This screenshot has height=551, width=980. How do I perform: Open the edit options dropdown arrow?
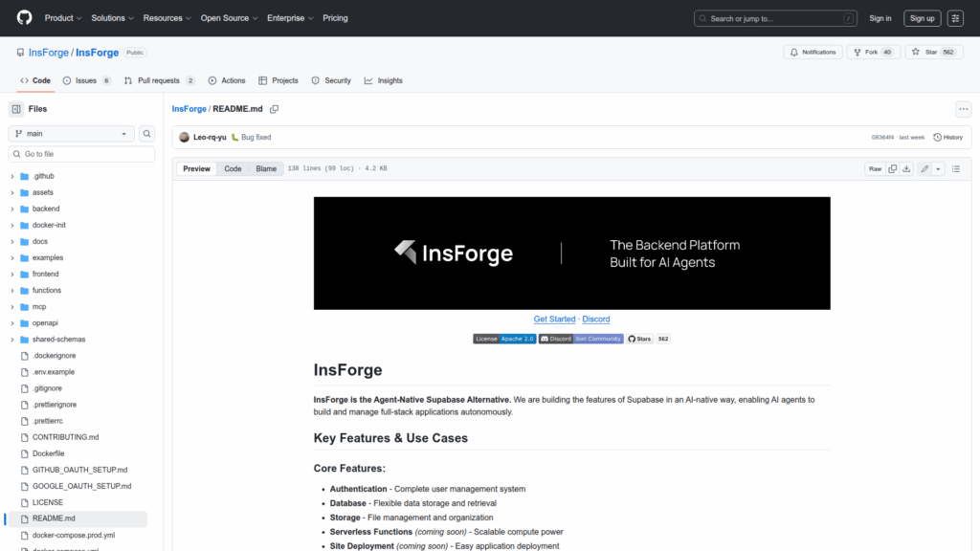click(x=938, y=168)
